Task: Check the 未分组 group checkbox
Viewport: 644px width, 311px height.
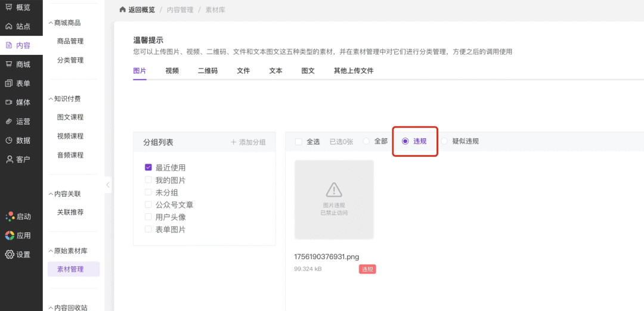Action: pos(148,192)
